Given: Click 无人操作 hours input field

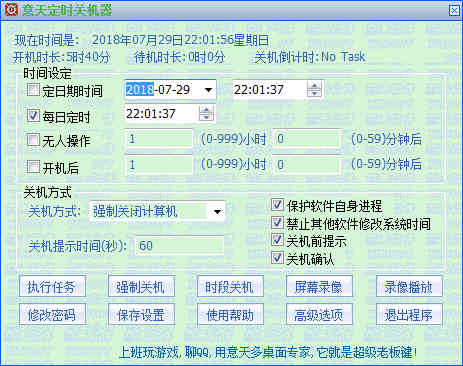Looking at the screenshot, I should [159, 139].
